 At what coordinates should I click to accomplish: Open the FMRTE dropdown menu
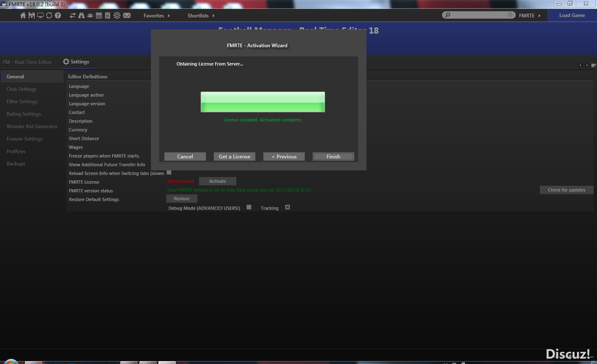pyautogui.click(x=530, y=15)
